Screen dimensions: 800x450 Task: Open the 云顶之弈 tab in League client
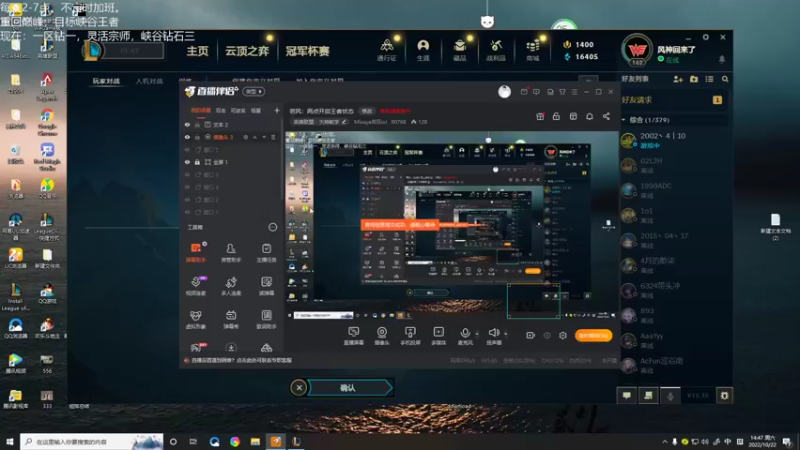tap(247, 51)
